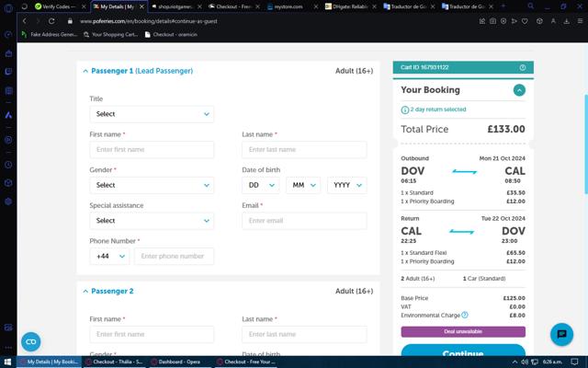588x368 pixels.
Task: Open a new tab with plus icon
Action: click(x=503, y=6)
